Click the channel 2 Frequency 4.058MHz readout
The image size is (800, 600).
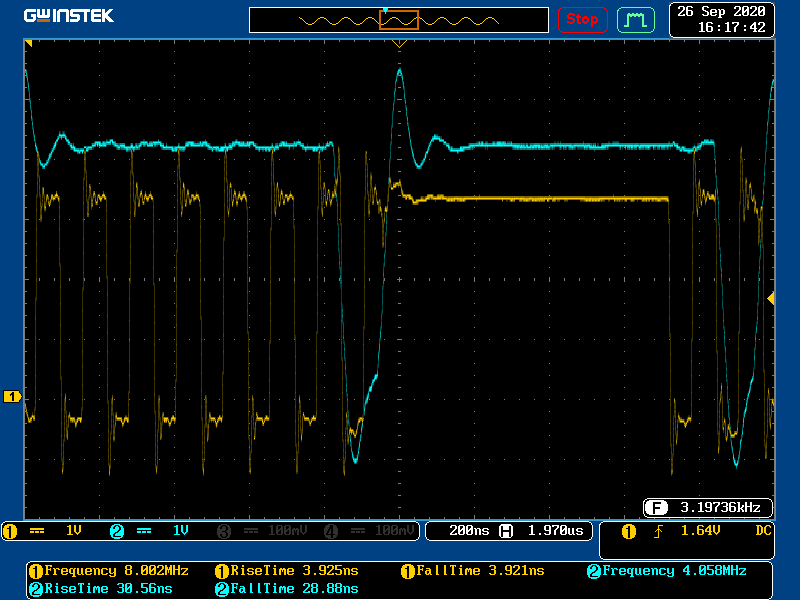point(666,571)
